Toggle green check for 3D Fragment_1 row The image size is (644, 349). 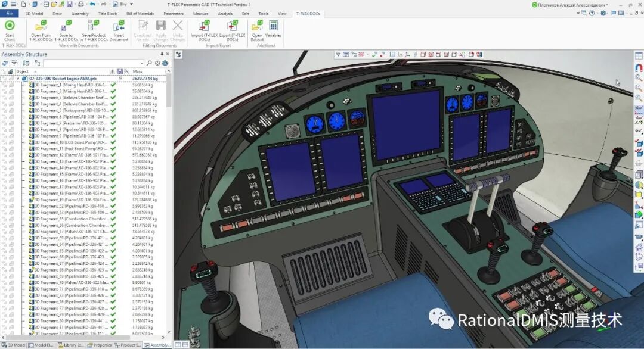[113, 85]
